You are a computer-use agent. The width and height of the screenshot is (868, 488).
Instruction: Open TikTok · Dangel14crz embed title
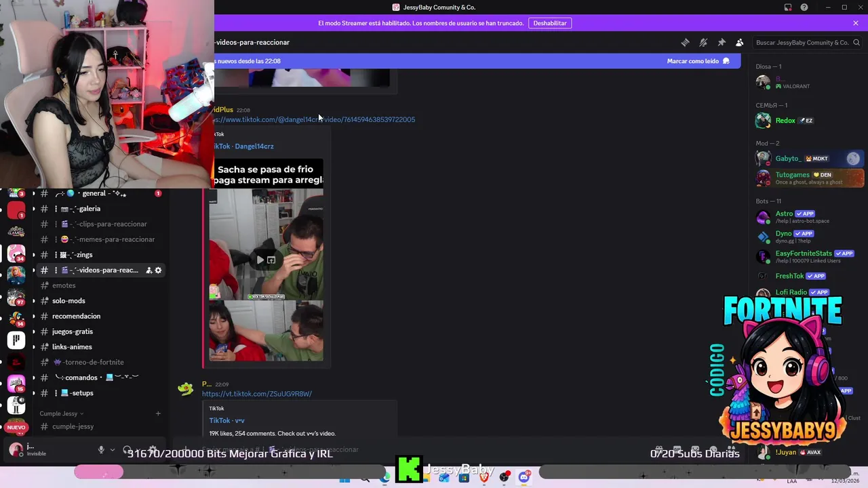coord(244,146)
